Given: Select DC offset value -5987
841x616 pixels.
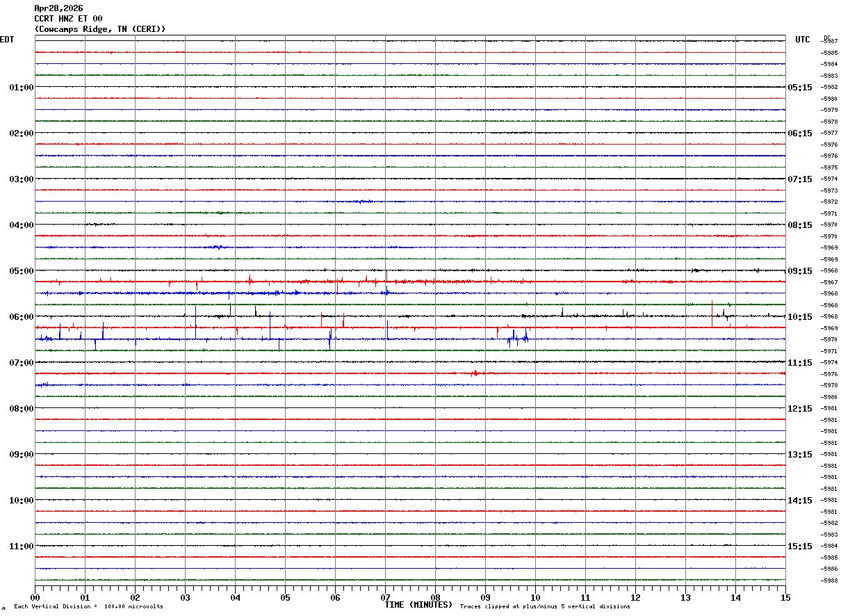Looking at the screenshot, I should (x=829, y=42).
